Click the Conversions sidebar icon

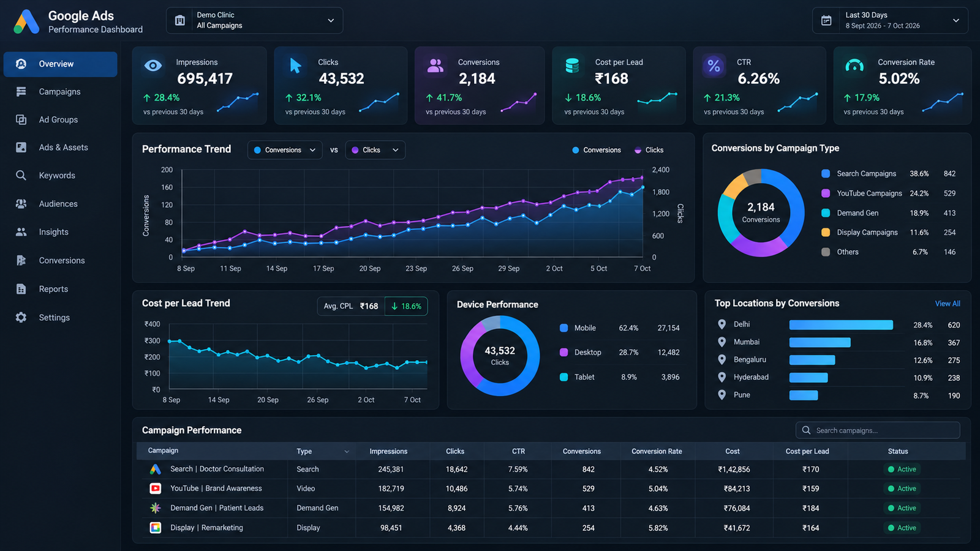[21, 260]
